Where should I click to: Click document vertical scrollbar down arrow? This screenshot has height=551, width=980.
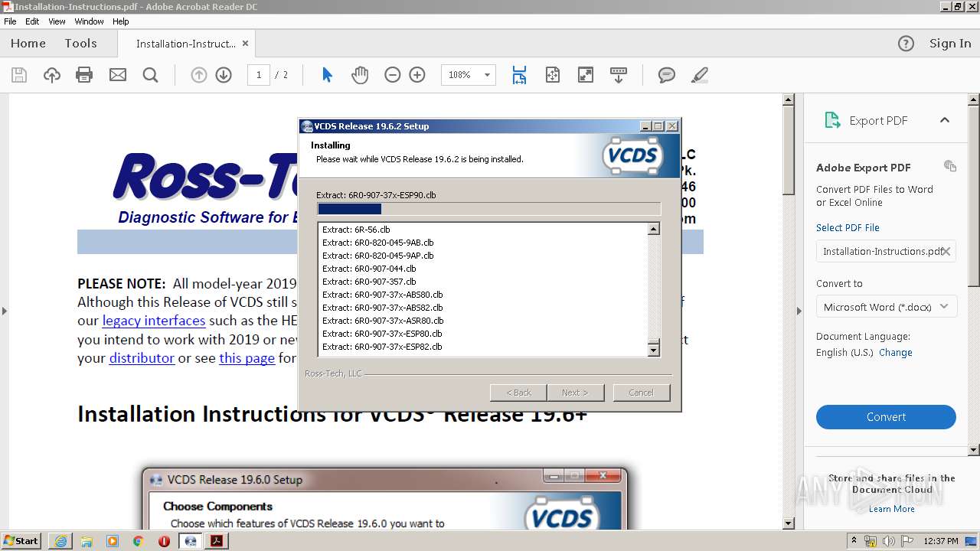click(x=789, y=523)
